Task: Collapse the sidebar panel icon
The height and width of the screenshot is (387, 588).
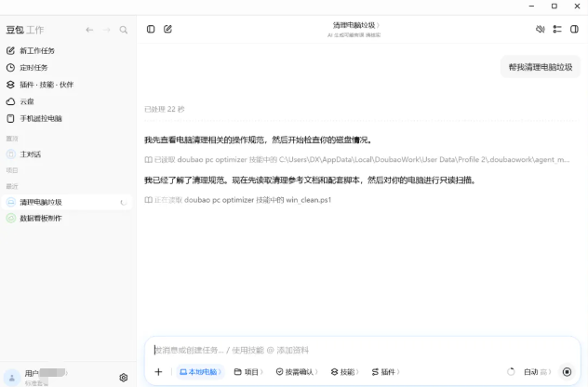Action: (x=151, y=29)
